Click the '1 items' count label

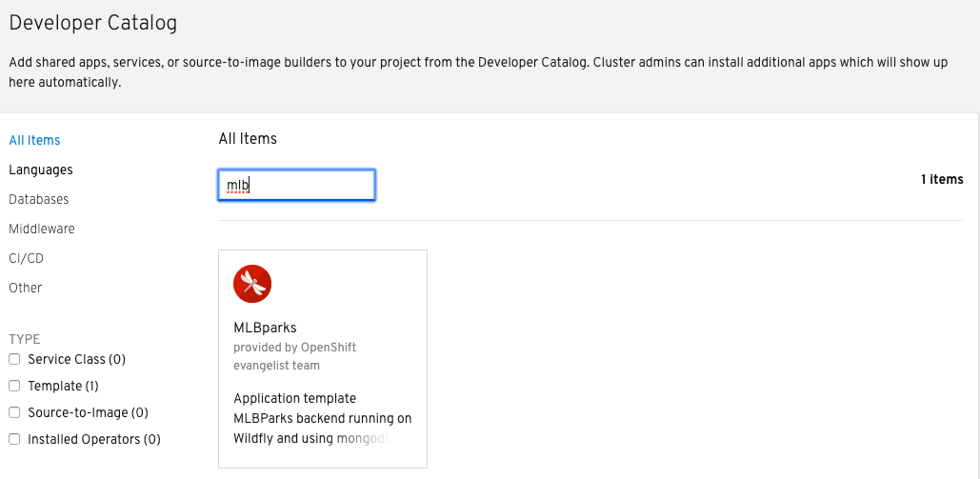[x=942, y=179]
